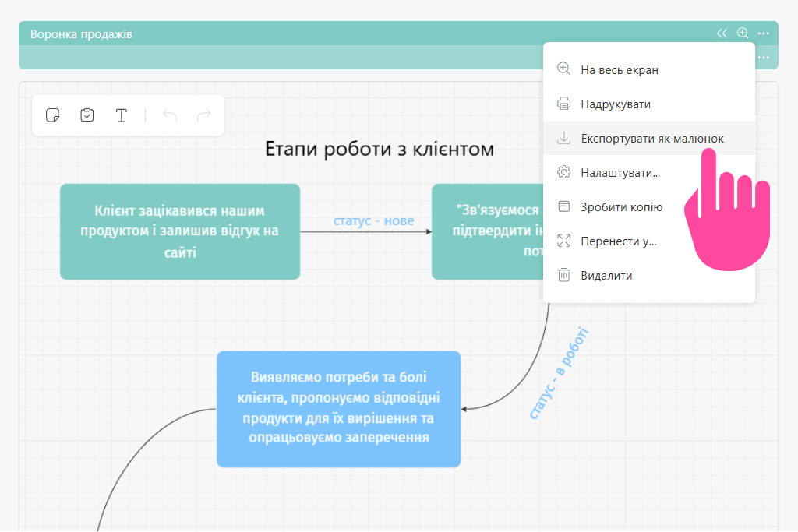Undo the last whiteboard action
This screenshot has width=798, height=532.
tap(169, 115)
